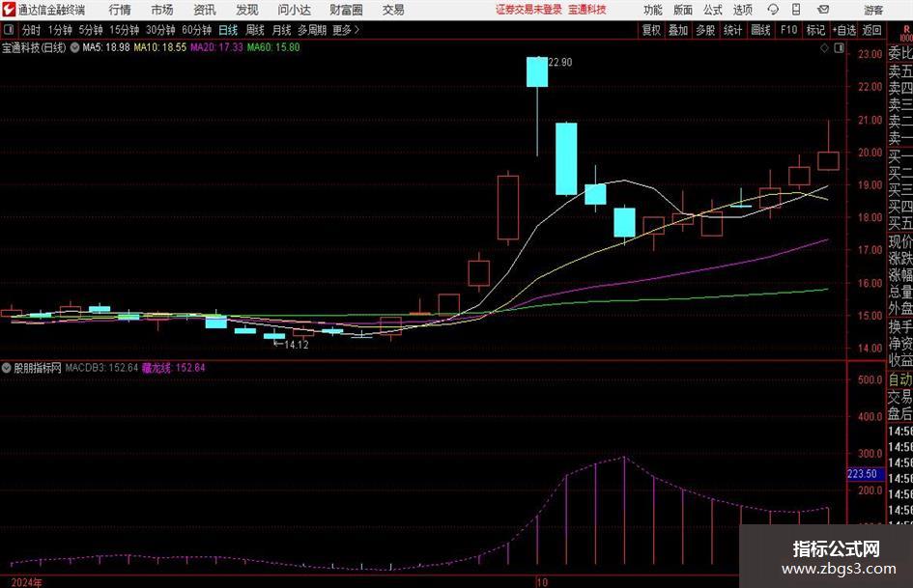Image resolution: width=913 pixels, height=588 pixels.
Task: Click the MACDB3: 152.64 indicator value
Action: click(101, 368)
